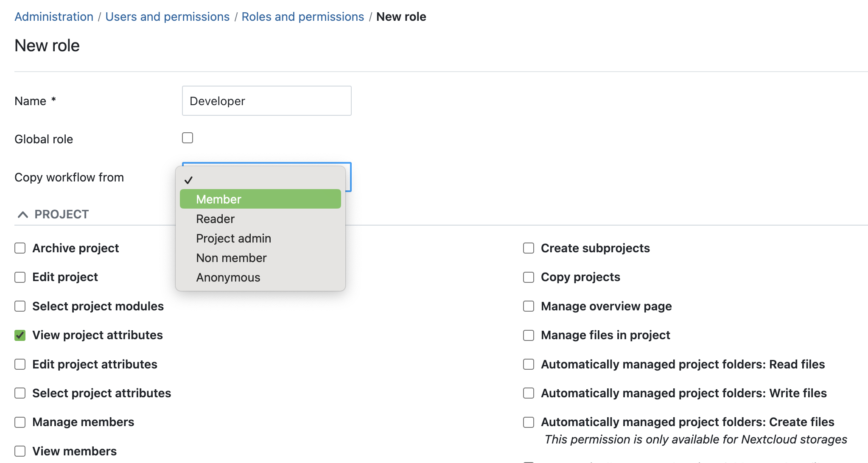Enable Create subprojects permission checkbox

click(x=529, y=248)
